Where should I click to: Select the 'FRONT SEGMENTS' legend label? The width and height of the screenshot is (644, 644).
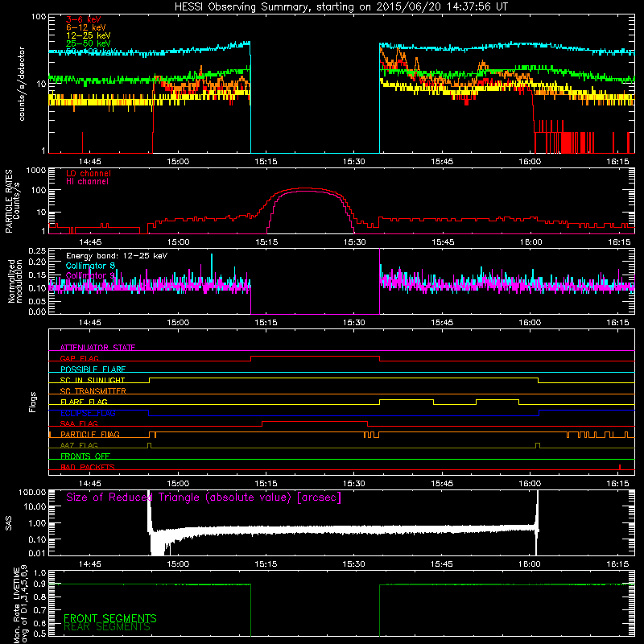click(x=110, y=618)
